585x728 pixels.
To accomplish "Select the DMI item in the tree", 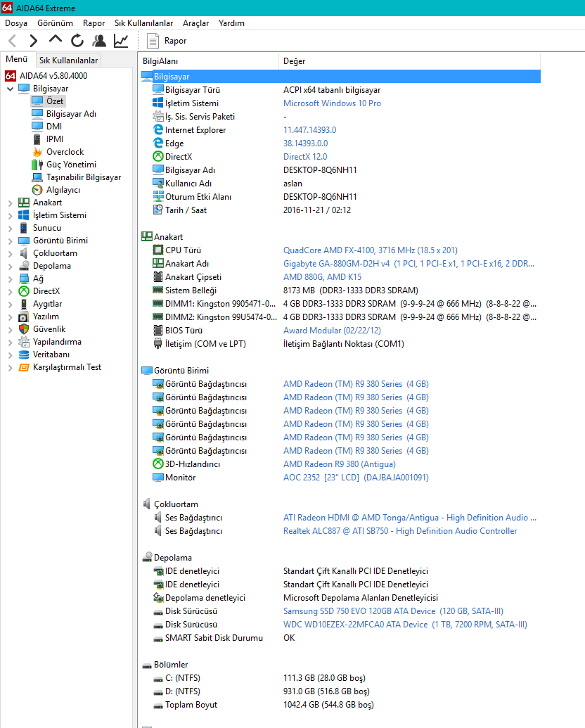I will point(54,127).
